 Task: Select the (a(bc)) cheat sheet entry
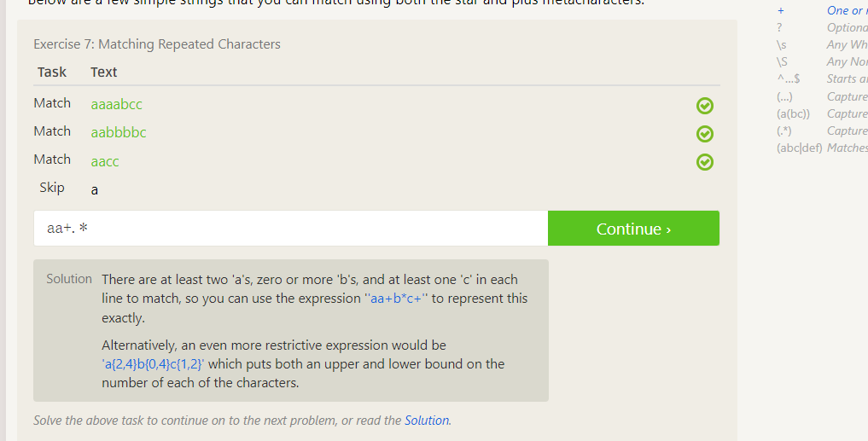[793, 113]
